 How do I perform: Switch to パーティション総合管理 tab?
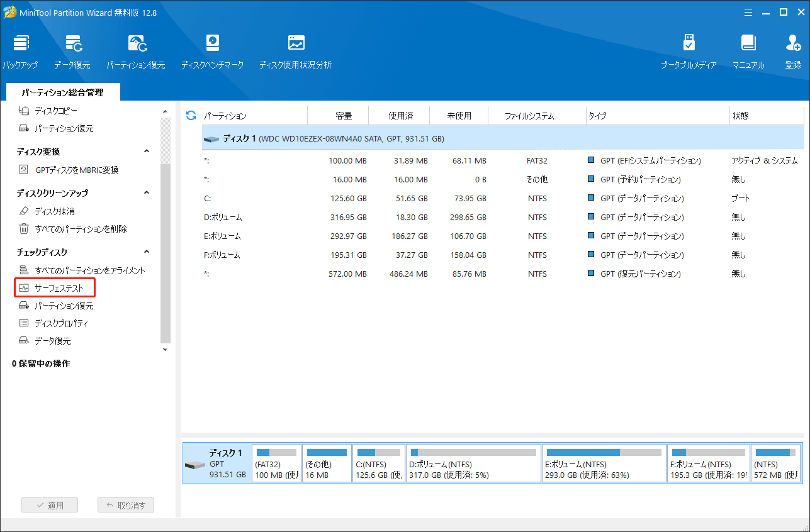(62, 92)
